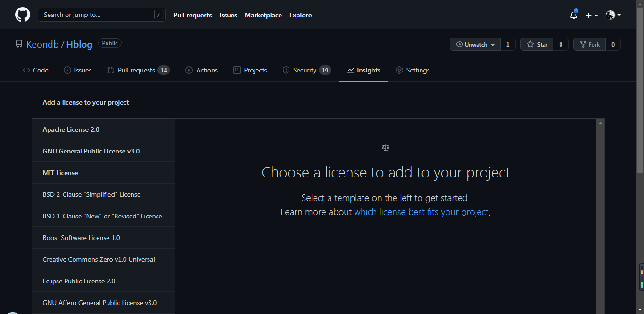The width and height of the screenshot is (644, 314).
Task: Open the GitHub home logo
Action: (x=23, y=15)
